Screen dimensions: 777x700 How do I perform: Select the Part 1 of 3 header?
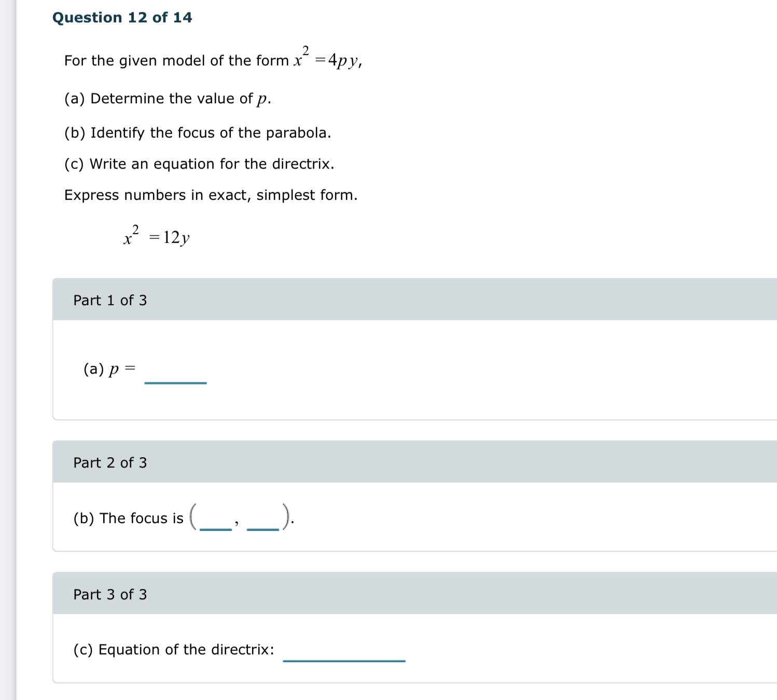click(109, 300)
